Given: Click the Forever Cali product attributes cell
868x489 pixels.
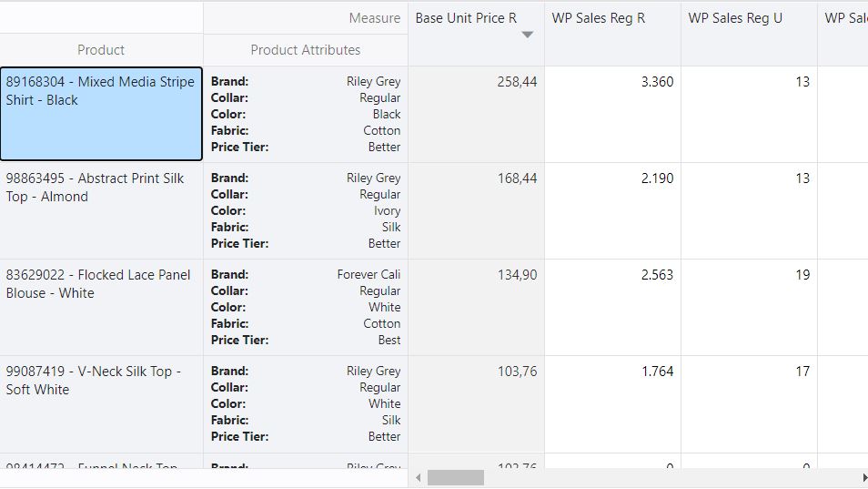Looking at the screenshot, I should coord(306,307).
